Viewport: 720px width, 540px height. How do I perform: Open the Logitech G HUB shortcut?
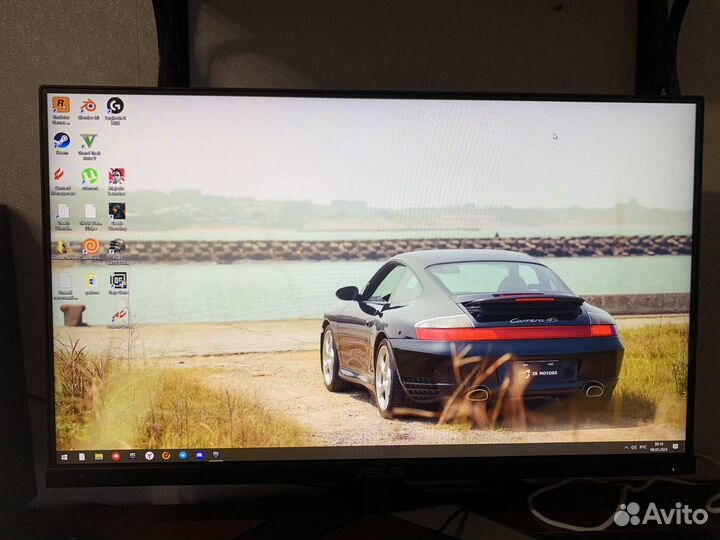[115, 110]
